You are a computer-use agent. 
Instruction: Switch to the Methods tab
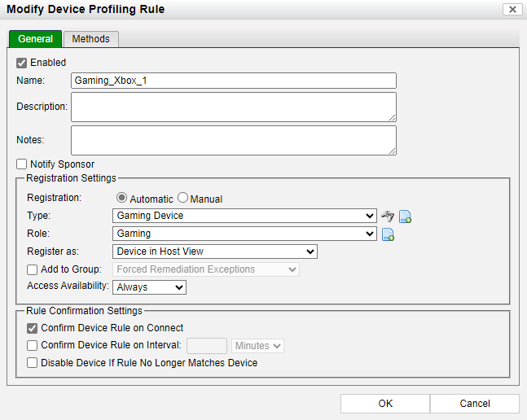tap(90, 39)
